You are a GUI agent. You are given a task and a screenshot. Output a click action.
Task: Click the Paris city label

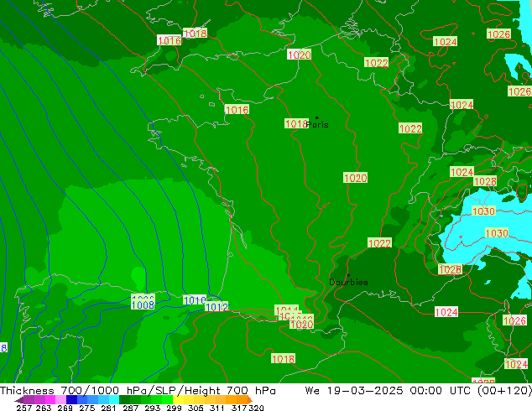pyautogui.click(x=317, y=125)
